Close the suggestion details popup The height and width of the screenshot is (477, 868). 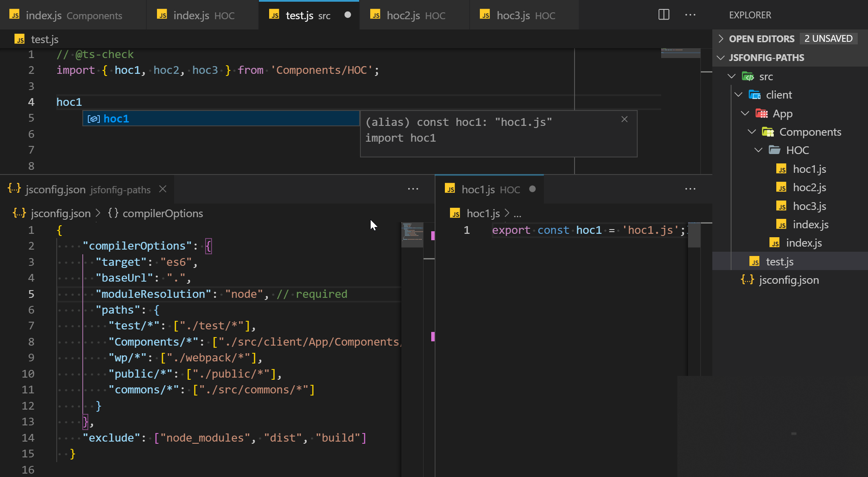[624, 119]
